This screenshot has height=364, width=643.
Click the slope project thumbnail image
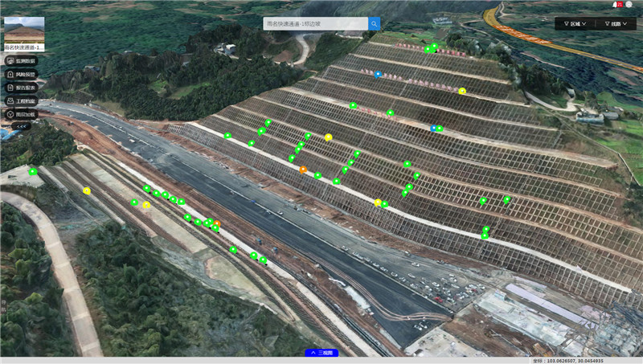(24, 29)
